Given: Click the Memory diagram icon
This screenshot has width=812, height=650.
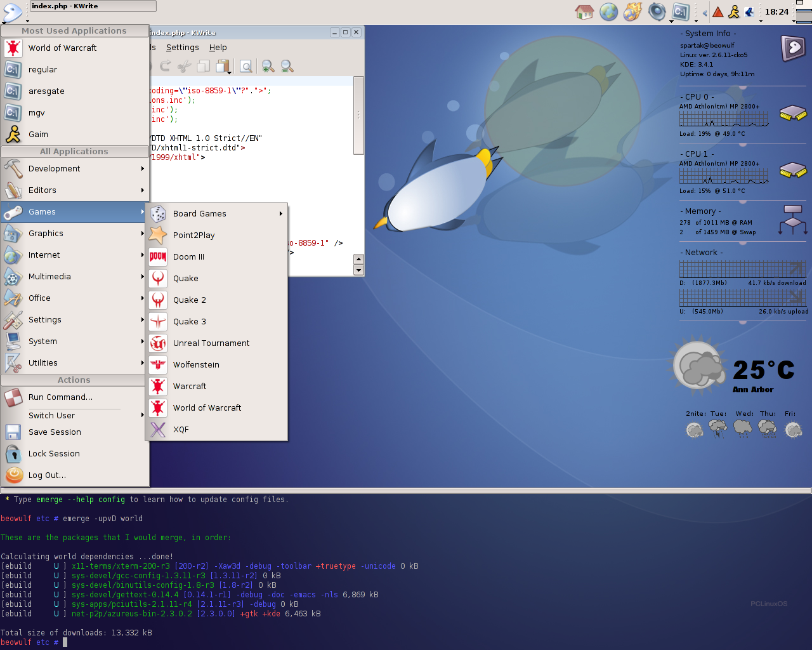Looking at the screenshot, I should coord(793,220).
